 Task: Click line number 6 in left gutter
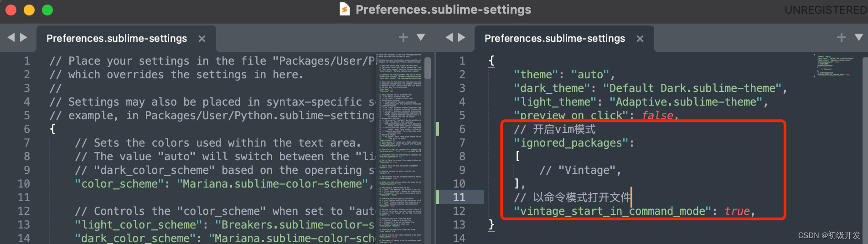(27, 129)
